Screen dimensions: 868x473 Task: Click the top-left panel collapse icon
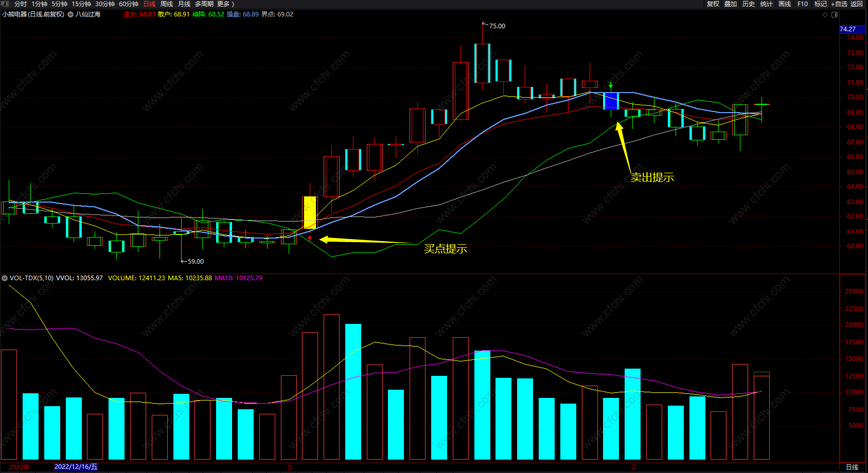click(5, 4)
